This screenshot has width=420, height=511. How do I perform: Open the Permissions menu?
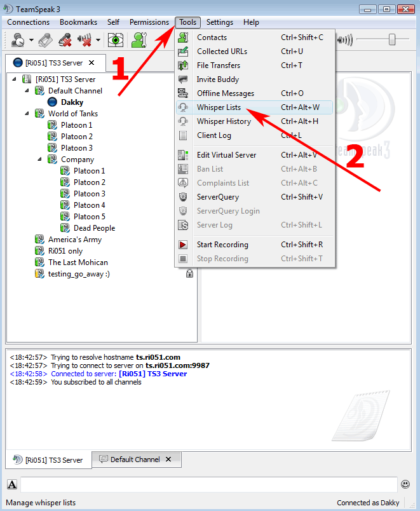(149, 22)
